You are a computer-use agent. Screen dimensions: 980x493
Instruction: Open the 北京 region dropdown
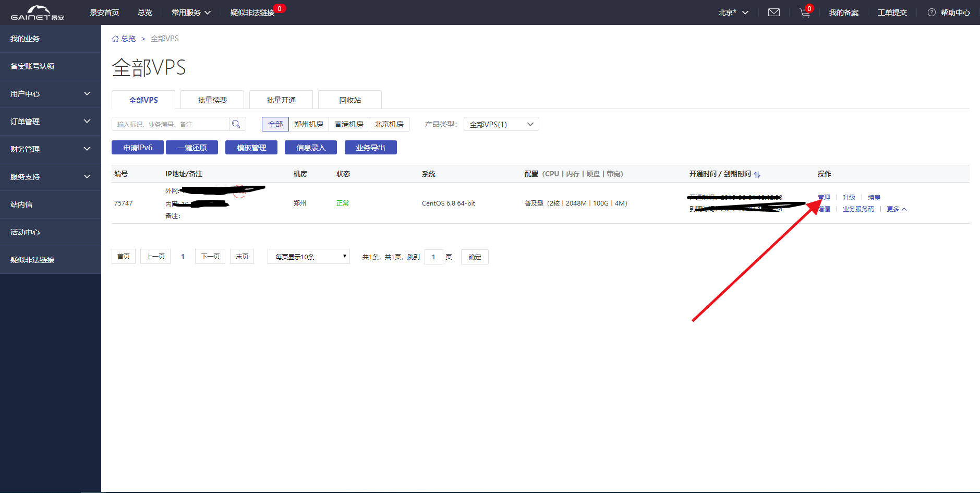733,13
